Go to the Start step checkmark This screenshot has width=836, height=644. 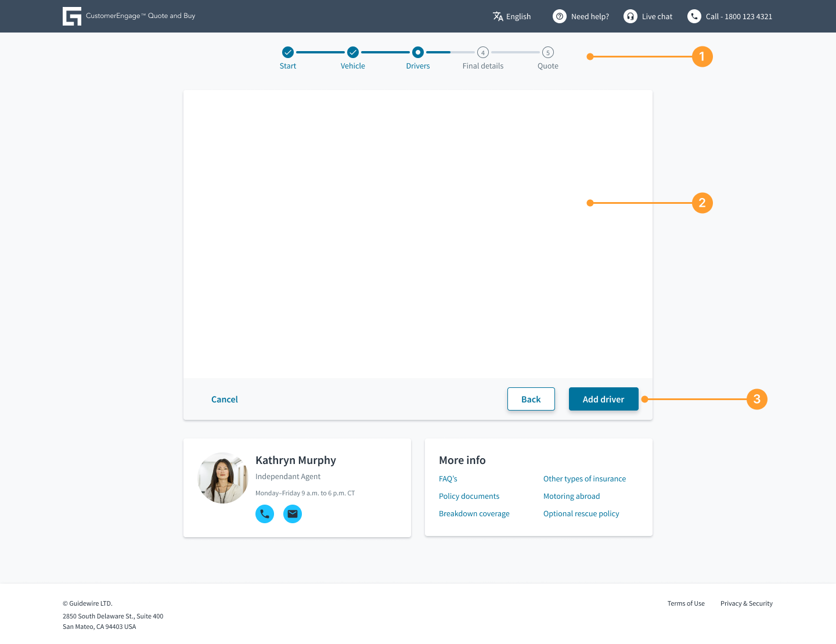288,52
